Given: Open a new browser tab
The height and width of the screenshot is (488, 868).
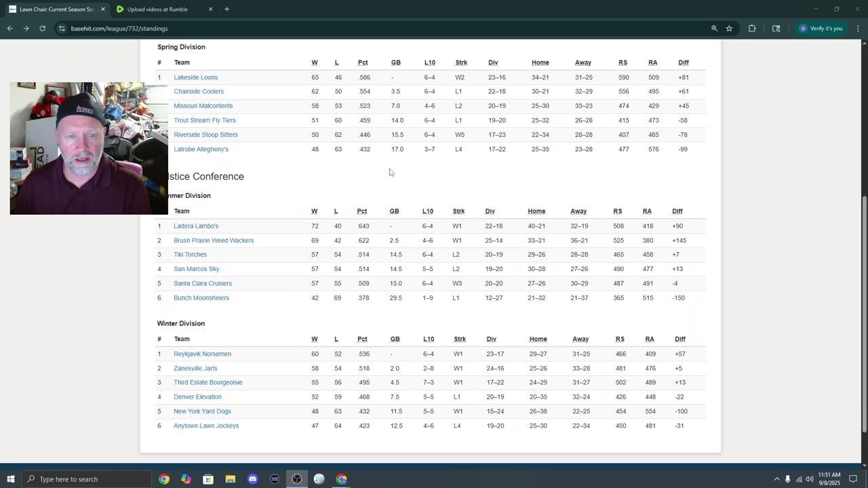Looking at the screenshot, I should 226,9.
